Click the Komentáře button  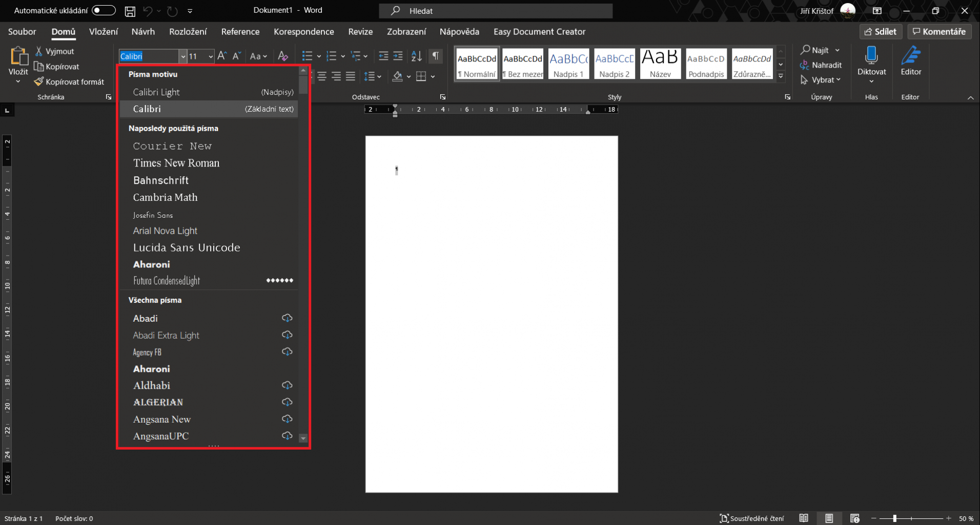939,32
